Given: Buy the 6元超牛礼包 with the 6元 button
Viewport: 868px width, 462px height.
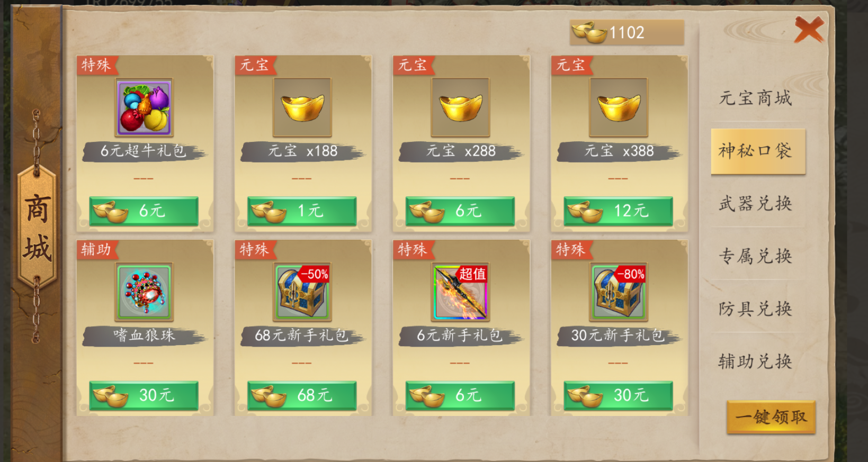Looking at the screenshot, I should pyautogui.click(x=144, y=211).
